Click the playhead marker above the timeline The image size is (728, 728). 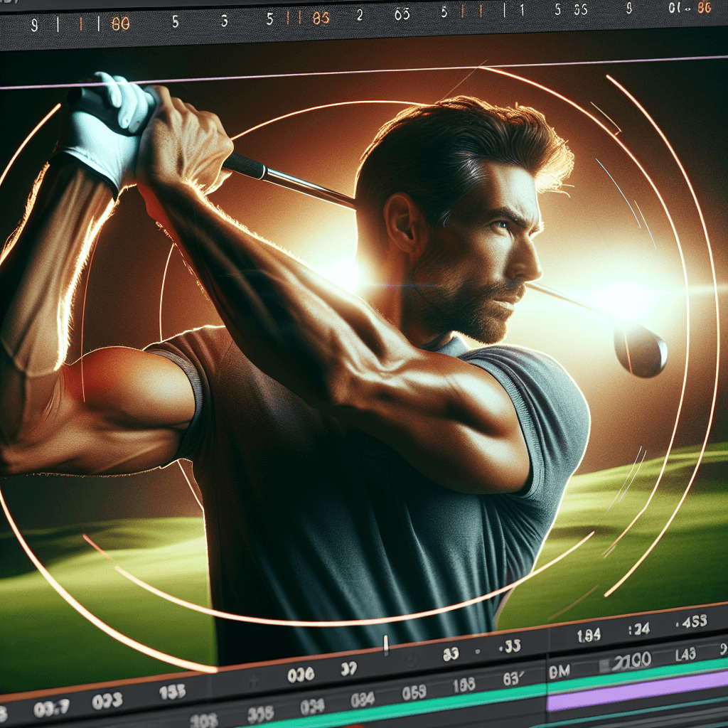click(385, 645)
